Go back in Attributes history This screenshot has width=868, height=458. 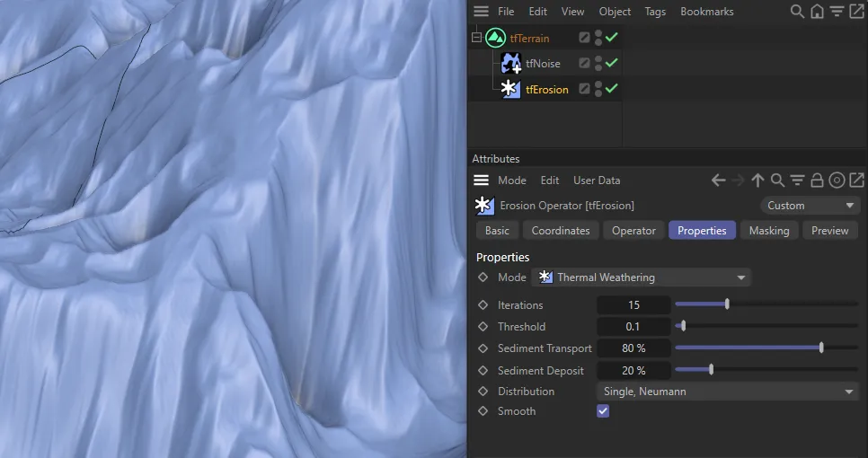[718, 181]
